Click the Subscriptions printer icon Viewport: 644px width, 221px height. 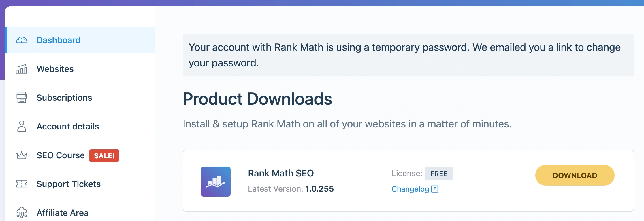click(x=22, y=98)
